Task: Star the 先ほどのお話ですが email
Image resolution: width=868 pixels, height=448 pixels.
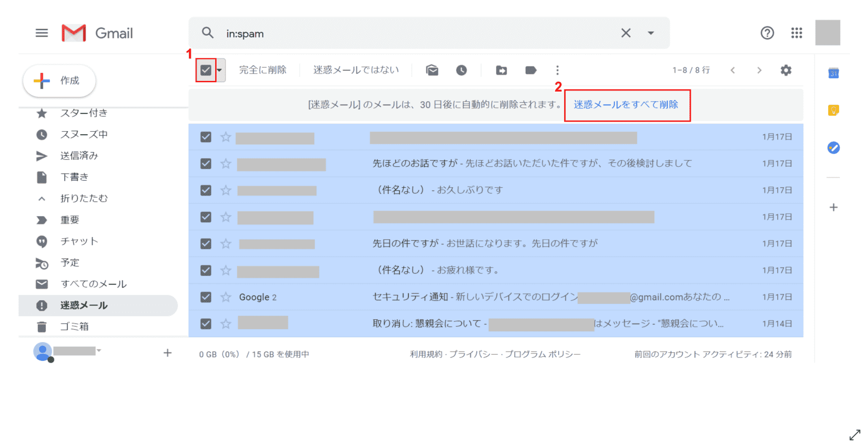Action: 226,164
